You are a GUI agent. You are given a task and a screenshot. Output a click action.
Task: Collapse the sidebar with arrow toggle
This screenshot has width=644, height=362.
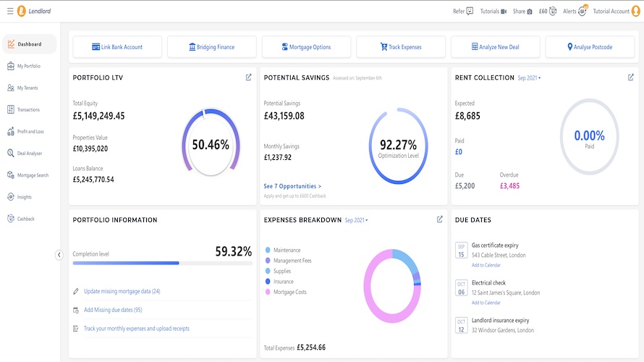click(x=59, y=254)
